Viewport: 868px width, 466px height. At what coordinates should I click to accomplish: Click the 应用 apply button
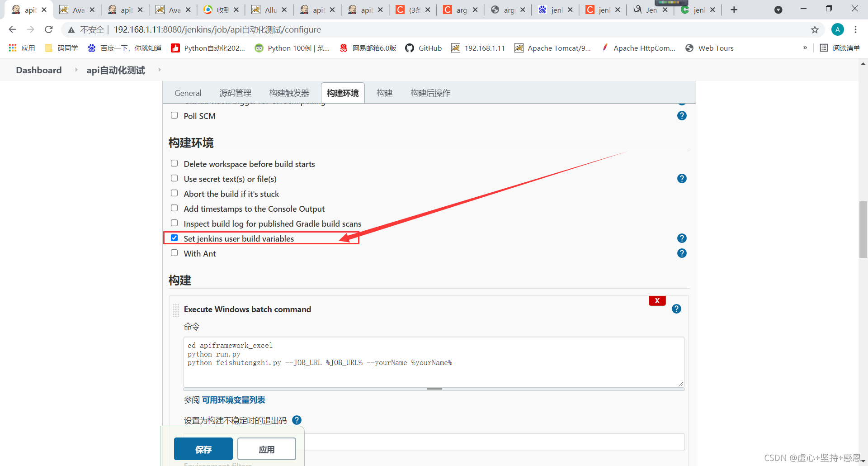point(267,449)
